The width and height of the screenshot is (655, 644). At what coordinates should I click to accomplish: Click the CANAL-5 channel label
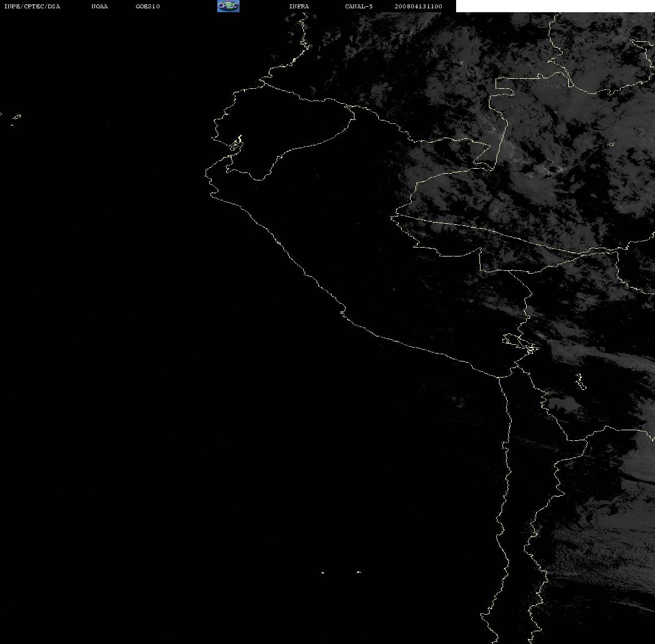359,6
